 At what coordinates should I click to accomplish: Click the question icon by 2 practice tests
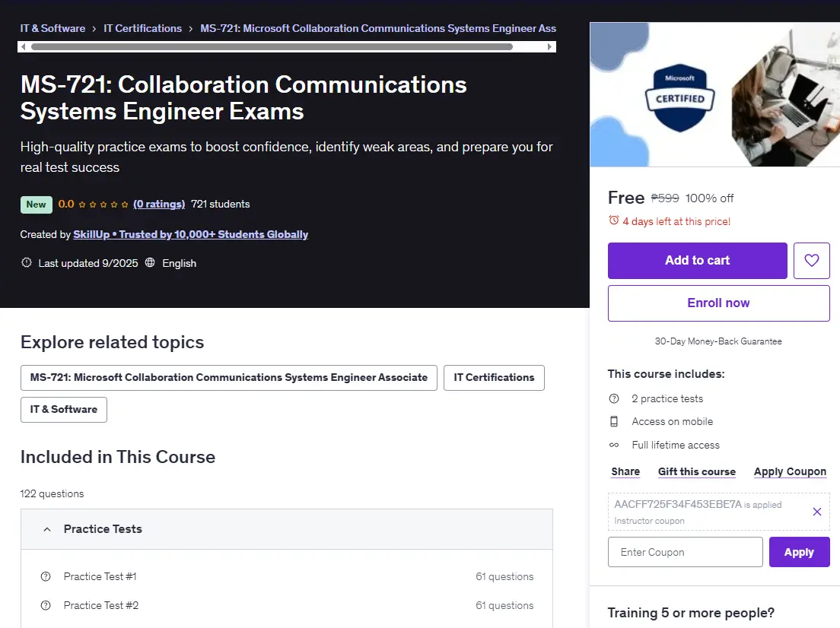click(x=614, y=398)
